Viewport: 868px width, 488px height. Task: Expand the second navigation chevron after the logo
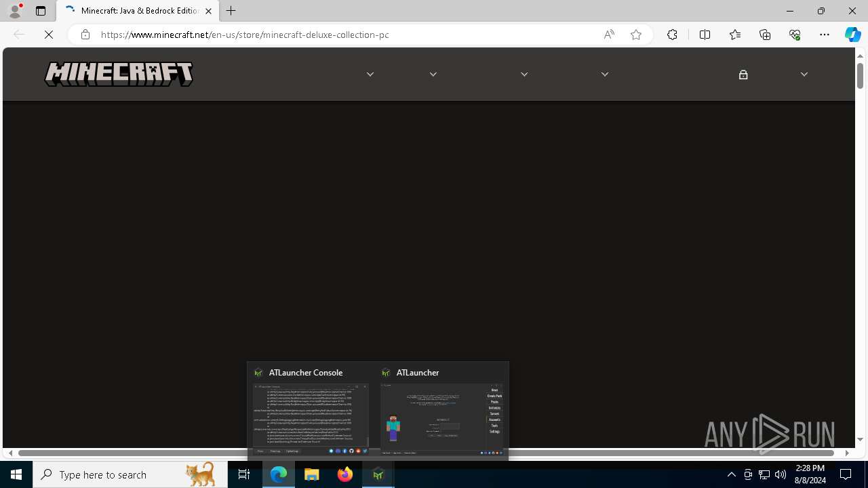(x=433, y=74)
